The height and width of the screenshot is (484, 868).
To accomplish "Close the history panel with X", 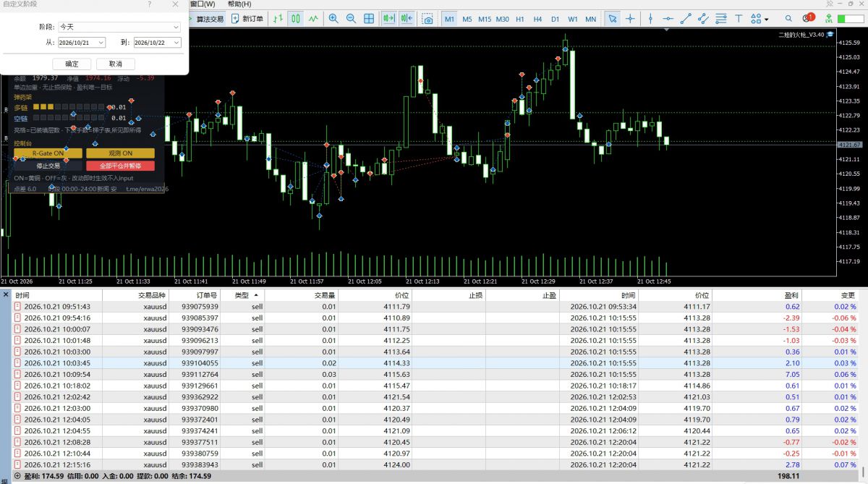I will tap(6, 294).
